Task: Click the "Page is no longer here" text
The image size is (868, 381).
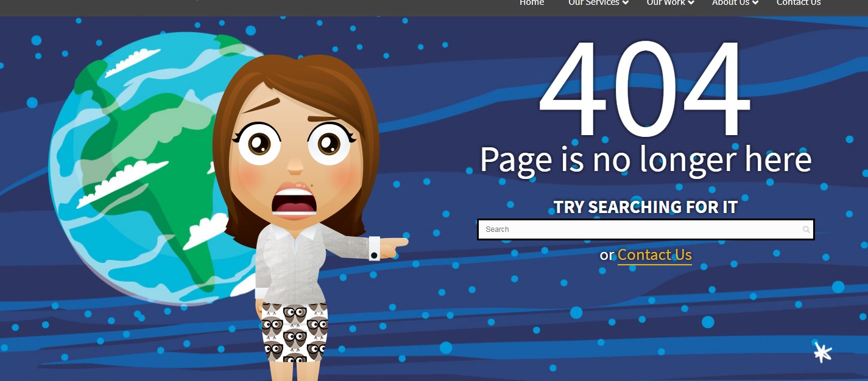Action: pos(646,159)
